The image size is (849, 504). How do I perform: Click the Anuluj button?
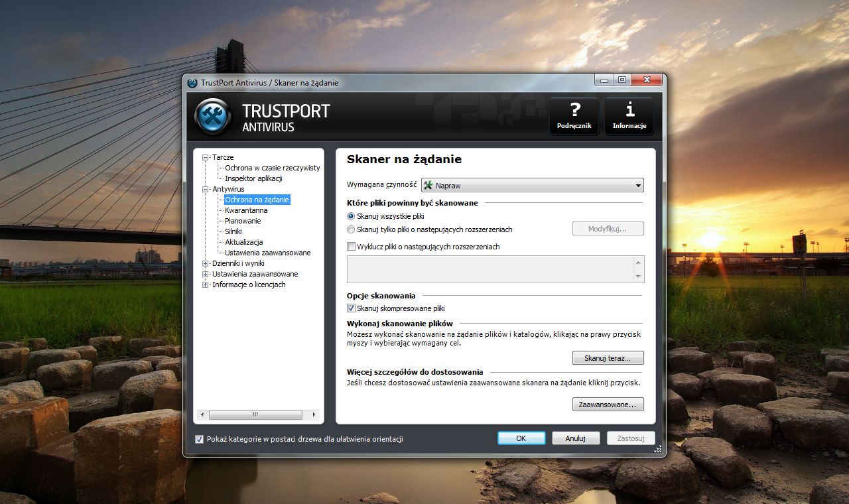coord(576,438)
